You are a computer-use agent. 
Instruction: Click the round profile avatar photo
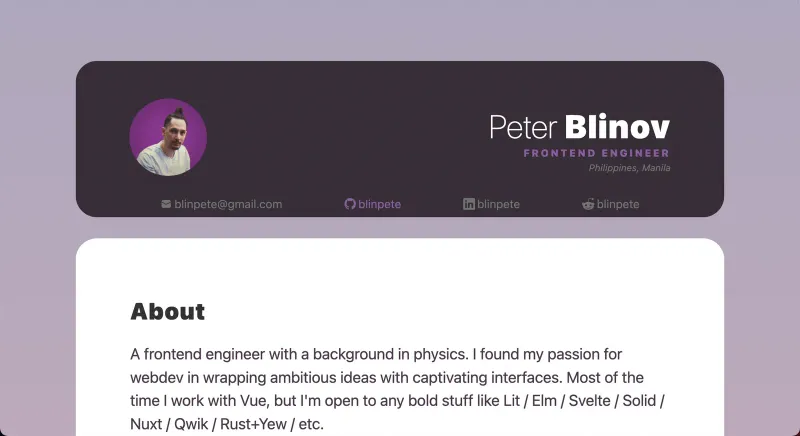click(168, 138)
